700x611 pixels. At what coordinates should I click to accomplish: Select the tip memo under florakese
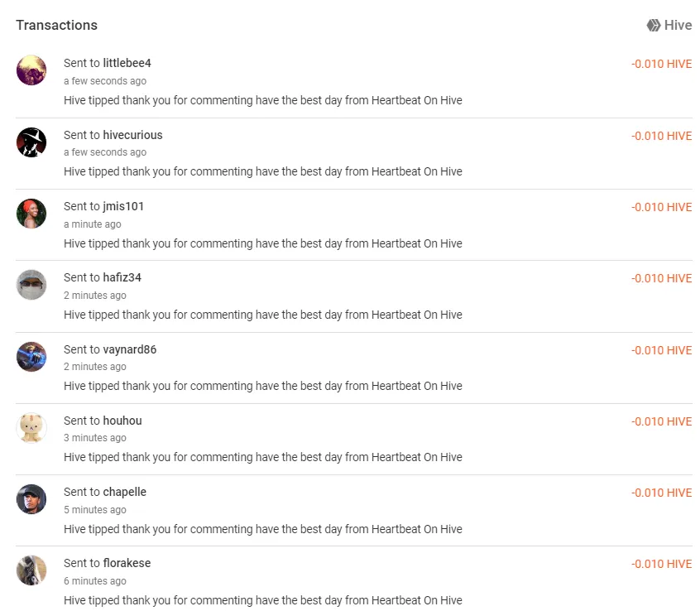pyautogui.click(x=262, y=600)
